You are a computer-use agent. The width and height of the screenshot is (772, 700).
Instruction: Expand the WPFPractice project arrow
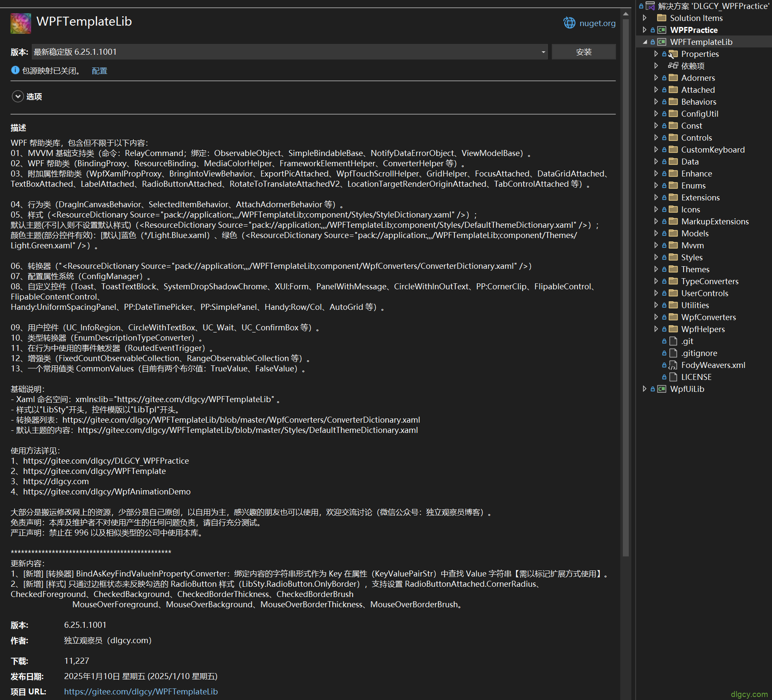click(645, 30)
